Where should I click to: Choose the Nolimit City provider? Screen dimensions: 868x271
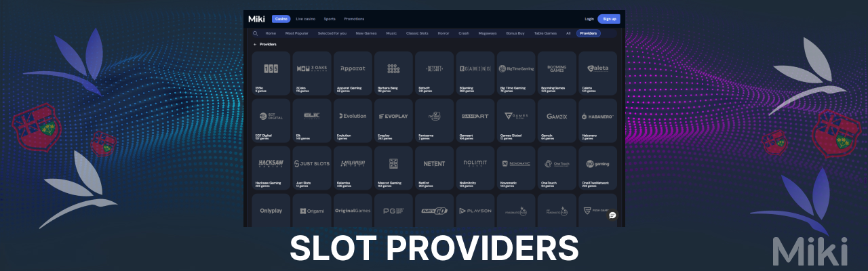click(475, 168)
